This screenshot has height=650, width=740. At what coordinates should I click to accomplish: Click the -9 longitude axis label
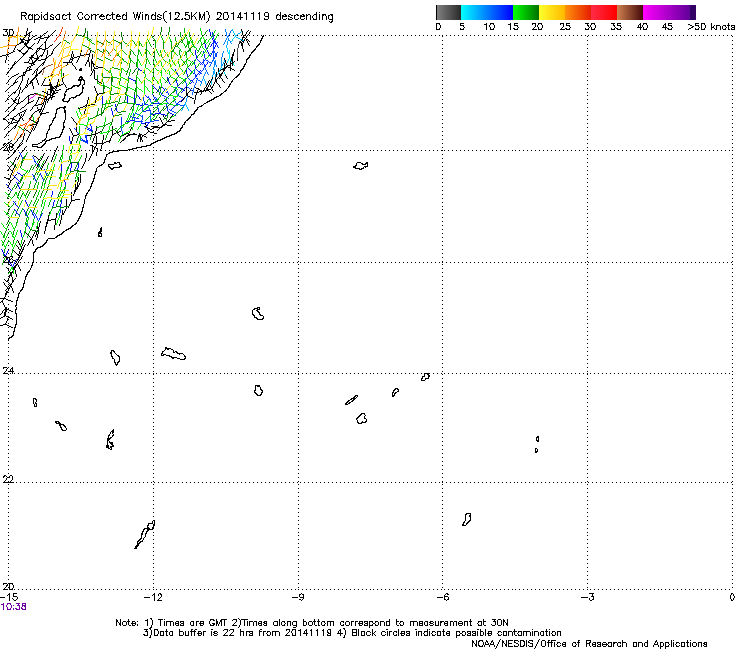298,597
